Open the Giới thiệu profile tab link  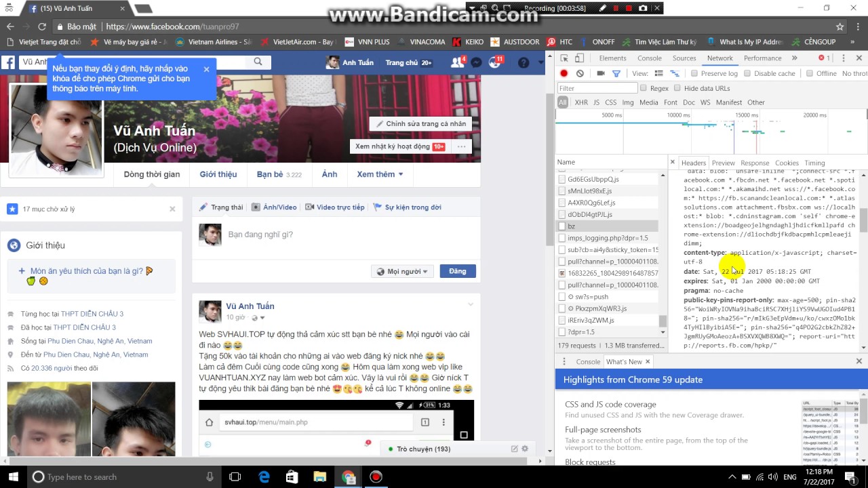(218, 174)
